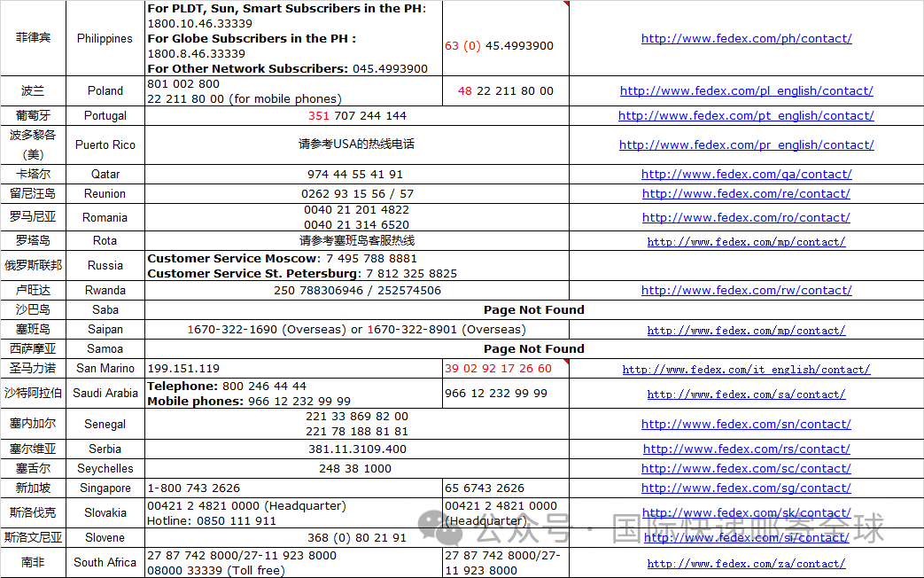This screenshot has width=924, height=578.
Task: Follow the South Africa za/contact link
Action: [x=746, y=564]
